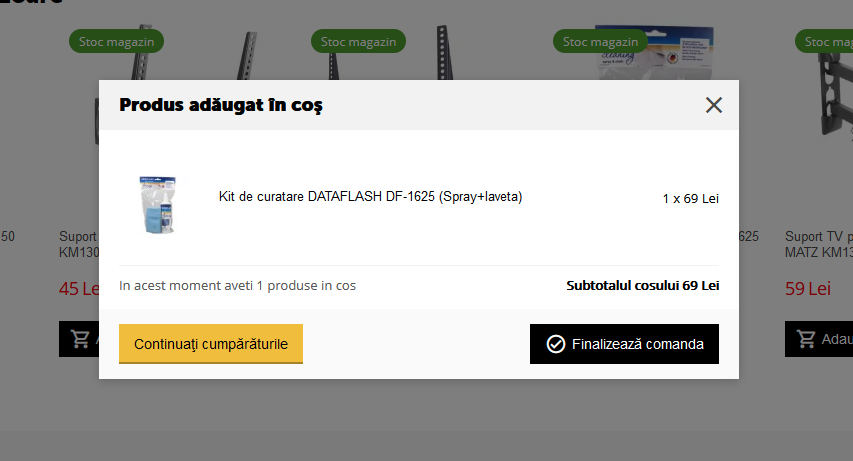Click the Subtotalul cosului 69 Lei text

642,286
